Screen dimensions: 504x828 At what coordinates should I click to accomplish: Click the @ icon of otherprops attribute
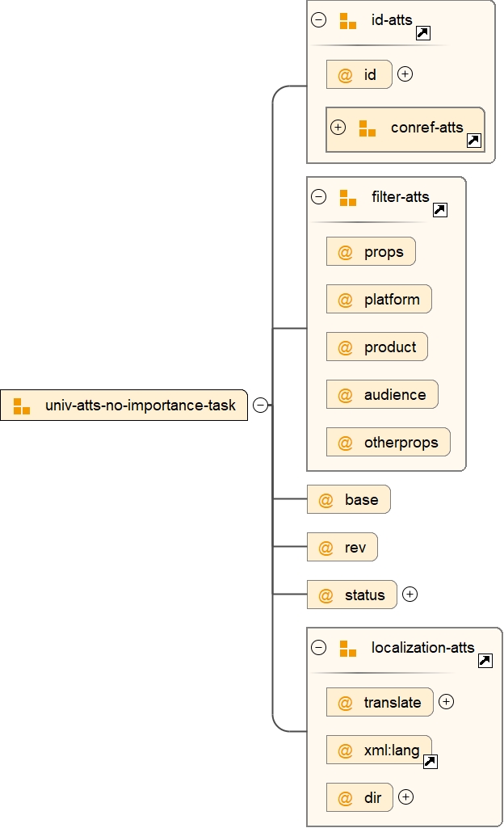(345, 443)
